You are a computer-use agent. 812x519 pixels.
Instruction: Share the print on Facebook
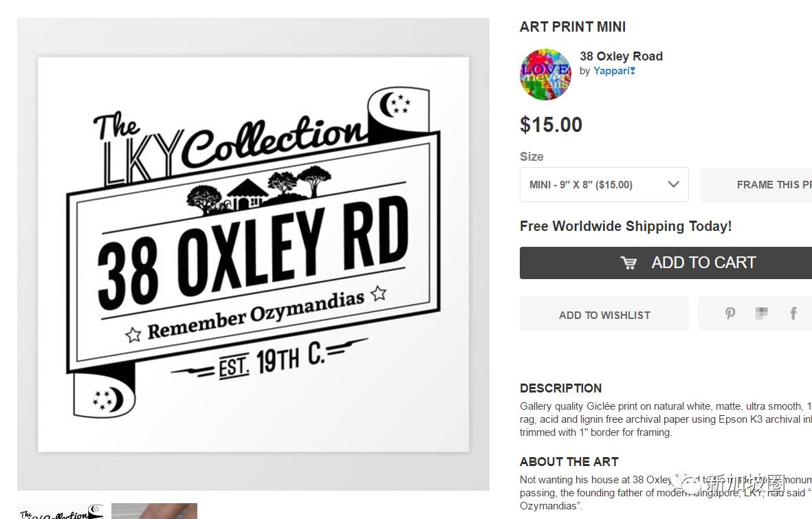(793, 313)
